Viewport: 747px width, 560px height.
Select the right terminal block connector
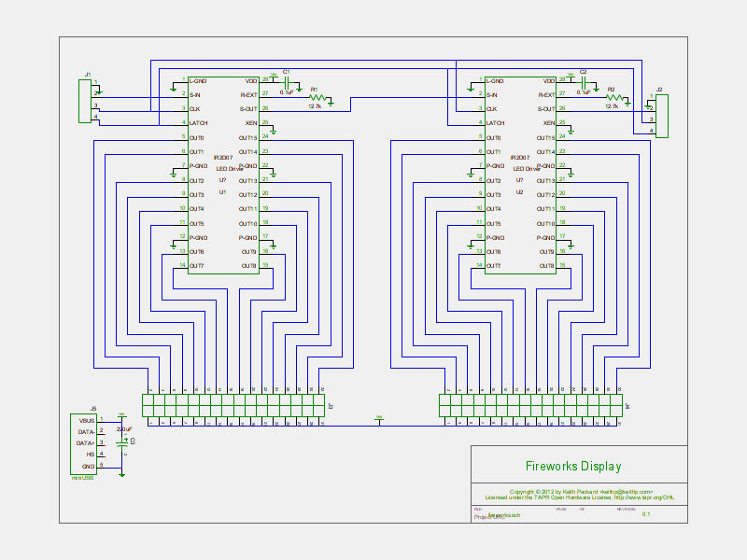(530, 405)
